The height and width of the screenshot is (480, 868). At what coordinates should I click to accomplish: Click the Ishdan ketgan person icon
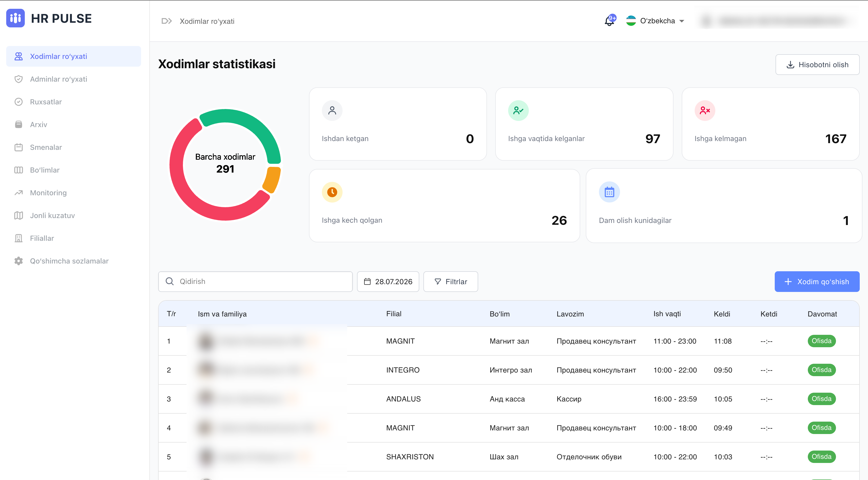pyautogui.click(x=332, y=111)
